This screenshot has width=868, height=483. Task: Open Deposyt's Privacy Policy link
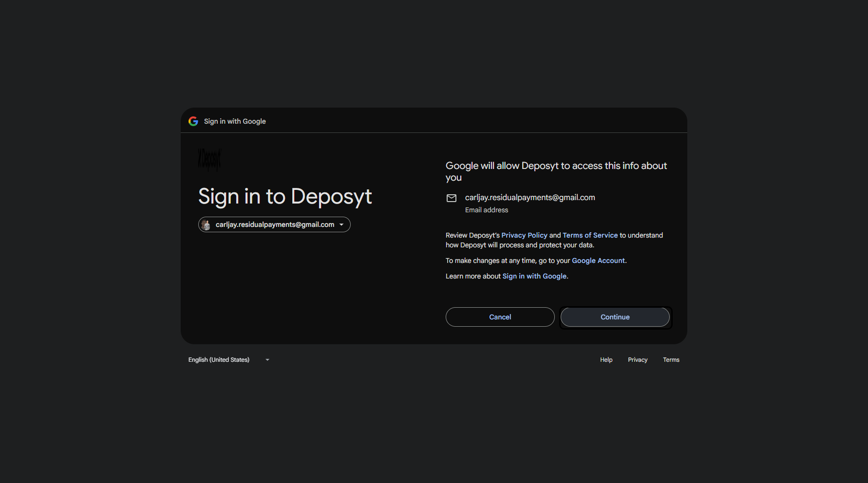point(524,235)
